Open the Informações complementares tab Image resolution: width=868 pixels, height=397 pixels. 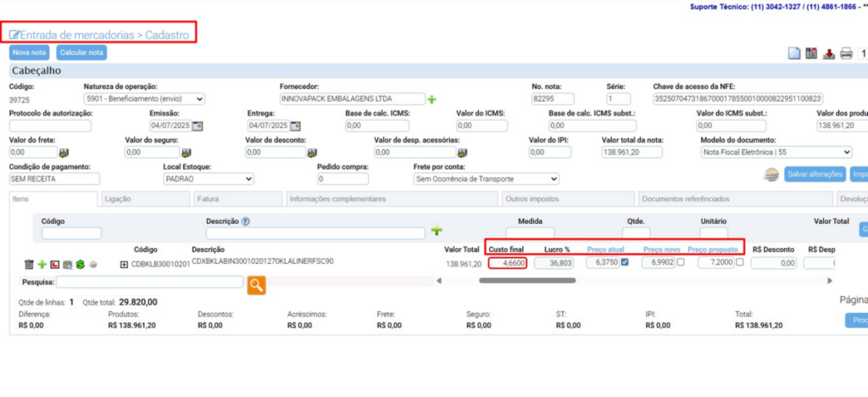point(392,198)
